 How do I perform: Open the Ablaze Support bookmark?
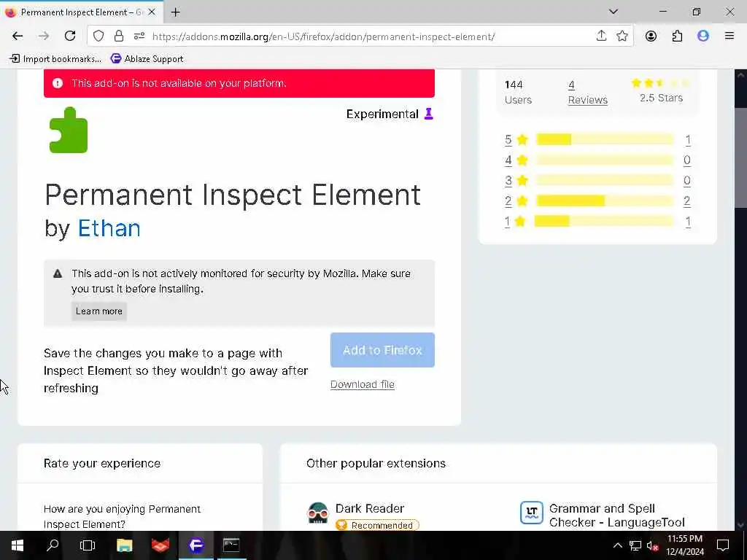click(147, 59)
